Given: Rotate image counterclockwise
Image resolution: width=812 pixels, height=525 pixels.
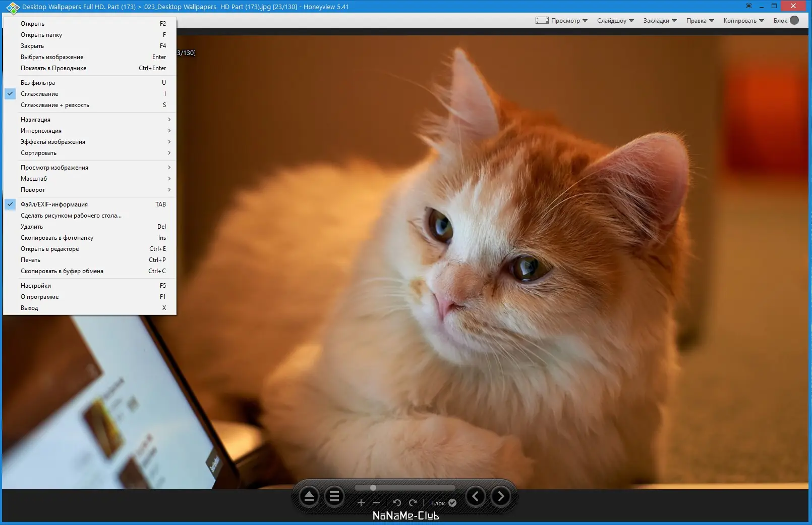Looking at the screenshot, I should pos(397,503).
